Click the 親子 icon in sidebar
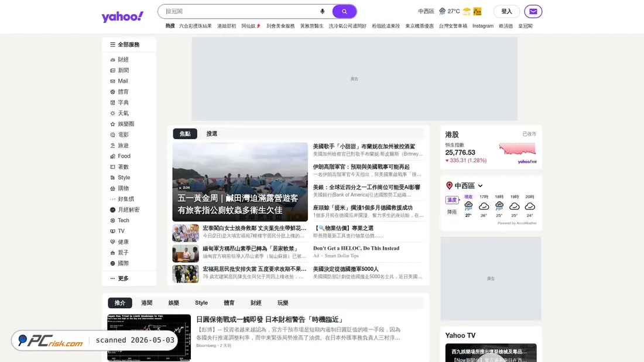644x362 pixels. pos(112,253)
